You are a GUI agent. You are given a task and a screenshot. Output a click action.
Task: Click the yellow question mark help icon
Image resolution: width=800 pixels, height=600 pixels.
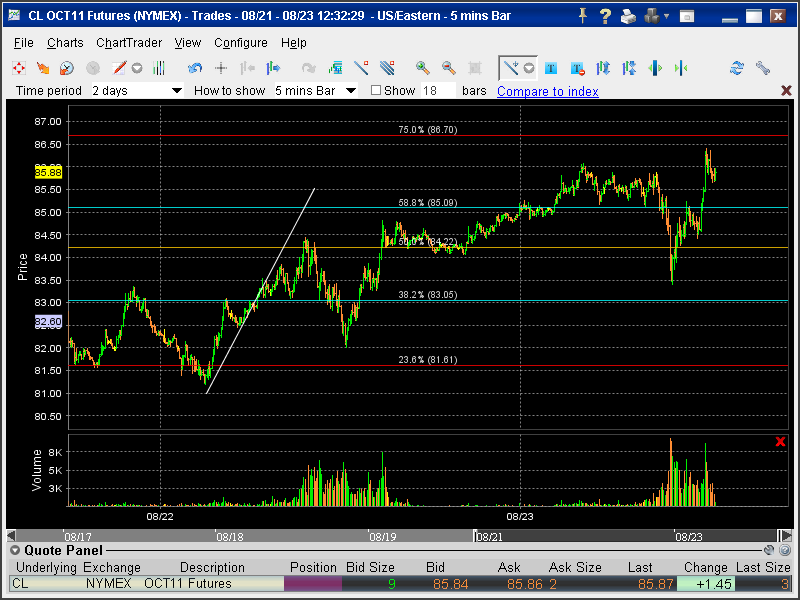point(605,16)
